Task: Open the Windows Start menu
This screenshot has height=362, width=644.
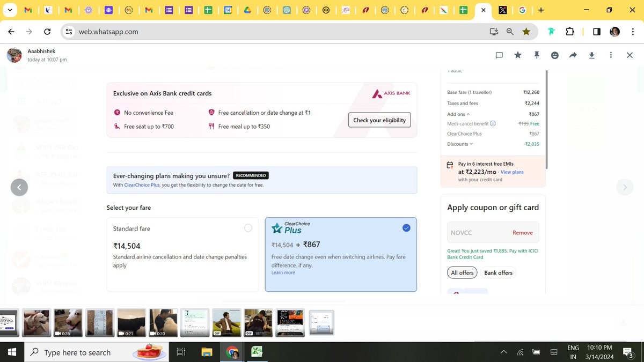Action: pos(11,352)
